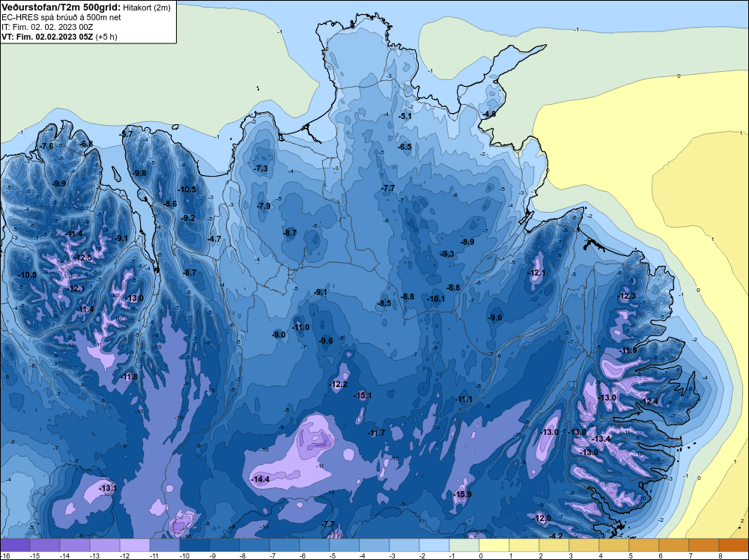
Task: Select the -15.9 temperature label
Action: pyautogui.click(x=463, y=495)
